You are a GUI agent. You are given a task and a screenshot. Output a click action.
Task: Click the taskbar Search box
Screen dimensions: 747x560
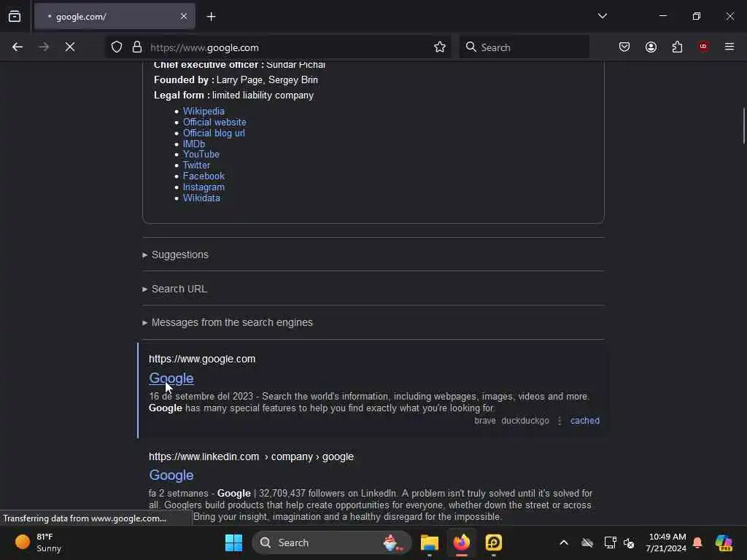click(x=332, y=542)
